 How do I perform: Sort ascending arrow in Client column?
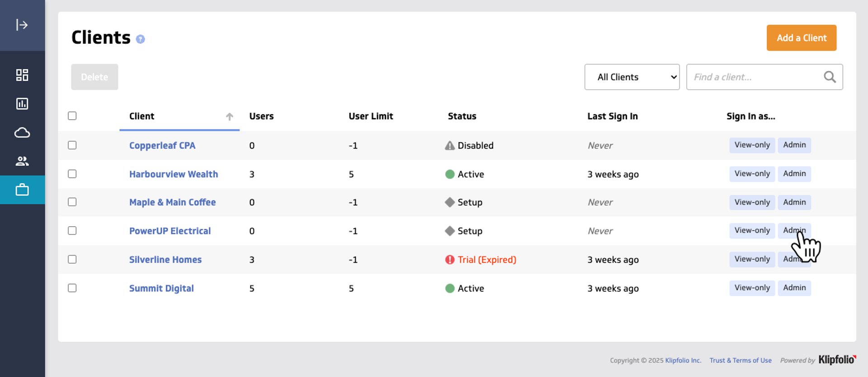[230, 116]
